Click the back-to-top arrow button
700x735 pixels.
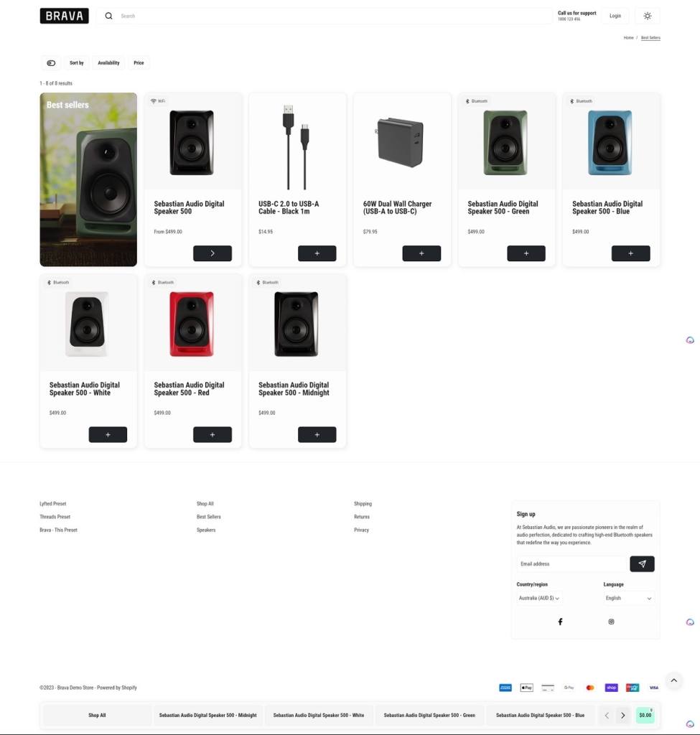673,680
